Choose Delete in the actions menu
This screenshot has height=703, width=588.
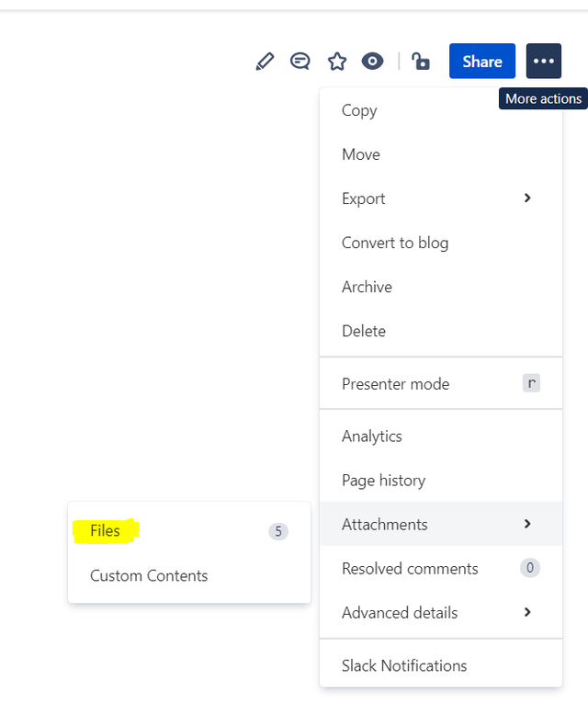tap(364, 331)
